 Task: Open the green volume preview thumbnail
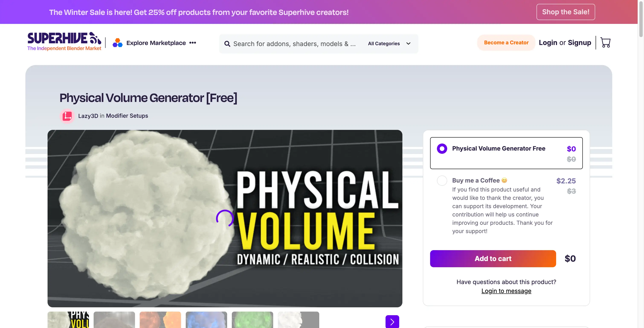[x=252, y=321]
